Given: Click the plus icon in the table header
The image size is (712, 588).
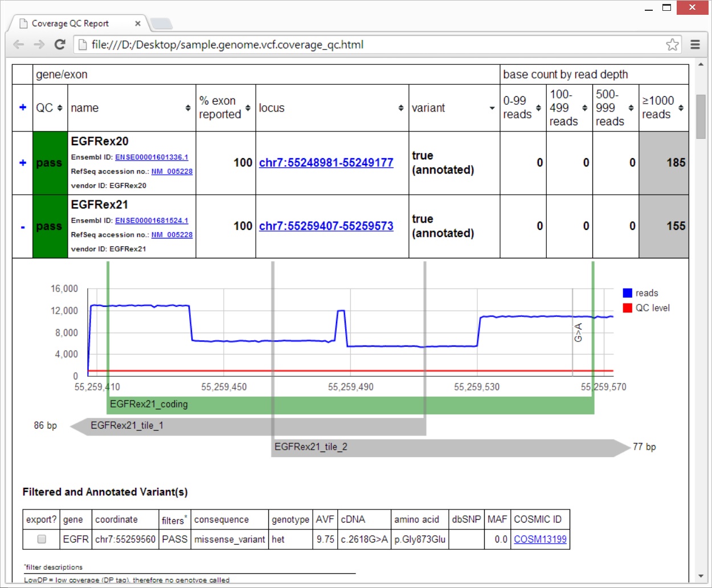Looking at the screenshot, I should tap(22, 108).
